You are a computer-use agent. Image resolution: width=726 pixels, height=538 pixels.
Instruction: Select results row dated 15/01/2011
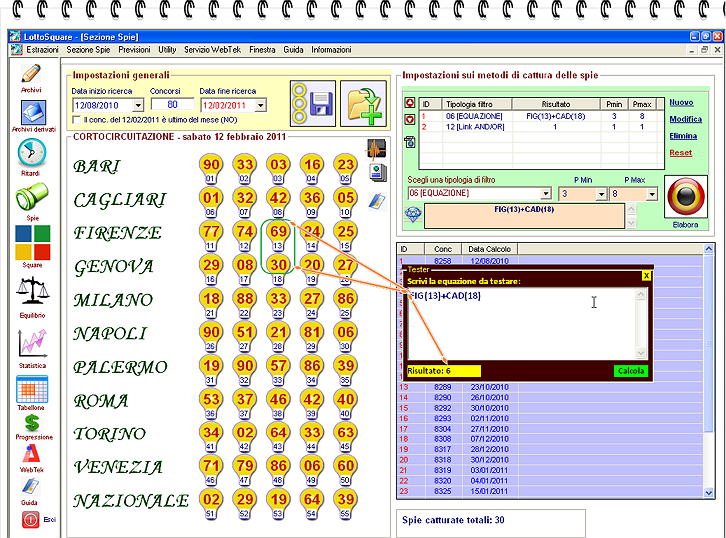(x=550, y=491)
